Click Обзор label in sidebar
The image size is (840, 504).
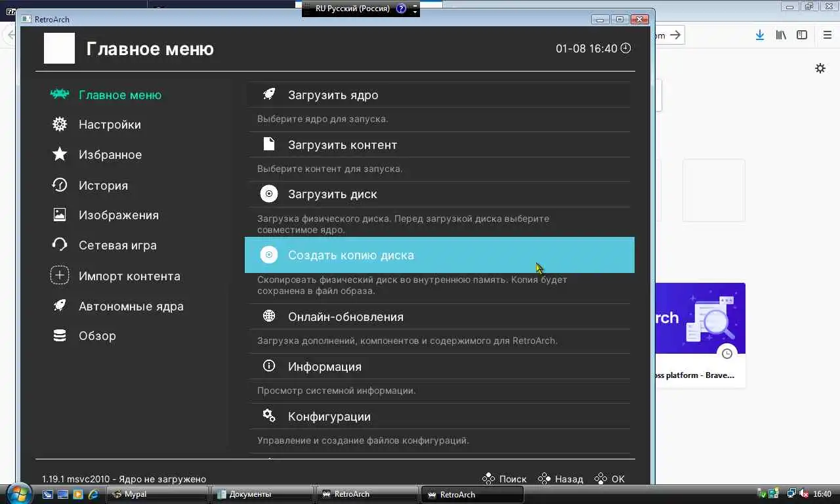(97, 336)
